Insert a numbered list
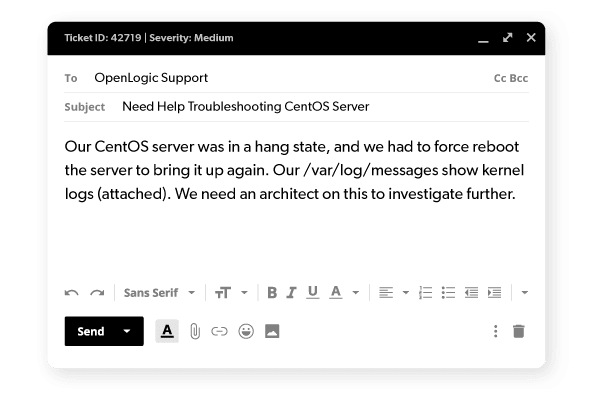This screenshot has height=400, width=600. (426, 293)
